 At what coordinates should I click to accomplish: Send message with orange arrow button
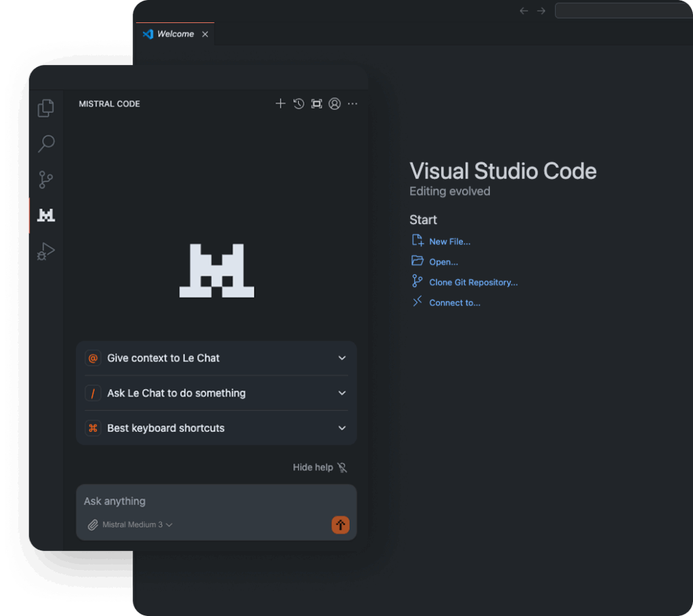coord(340,525)
